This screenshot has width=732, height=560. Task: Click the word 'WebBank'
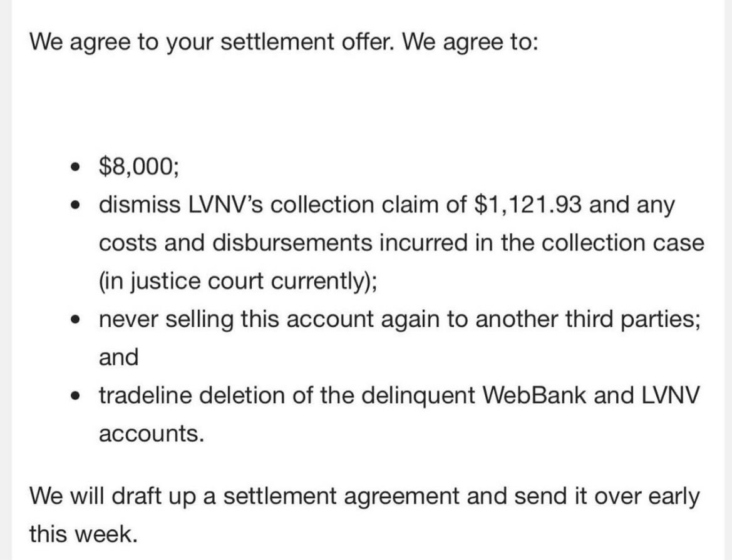coord(534,395)
